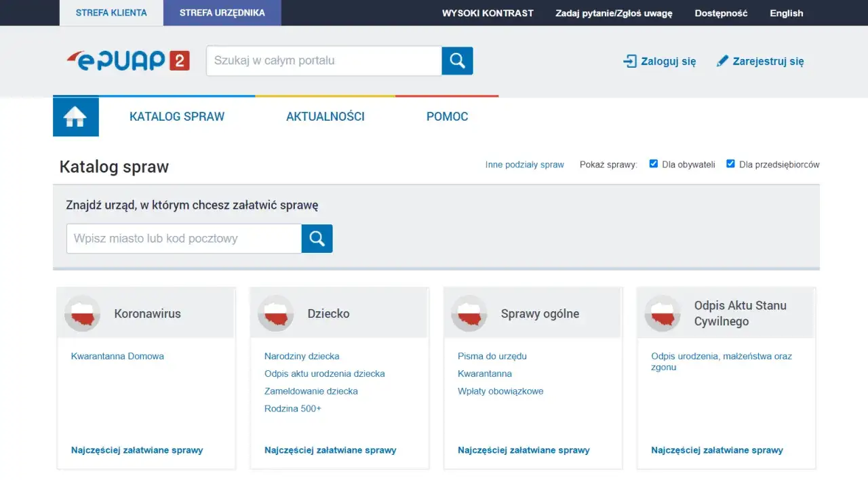This screenshot has width=868, height=480.
Task: Switch to the STREFA URZĘDNIKA tab
Action: tap(222, 12)
